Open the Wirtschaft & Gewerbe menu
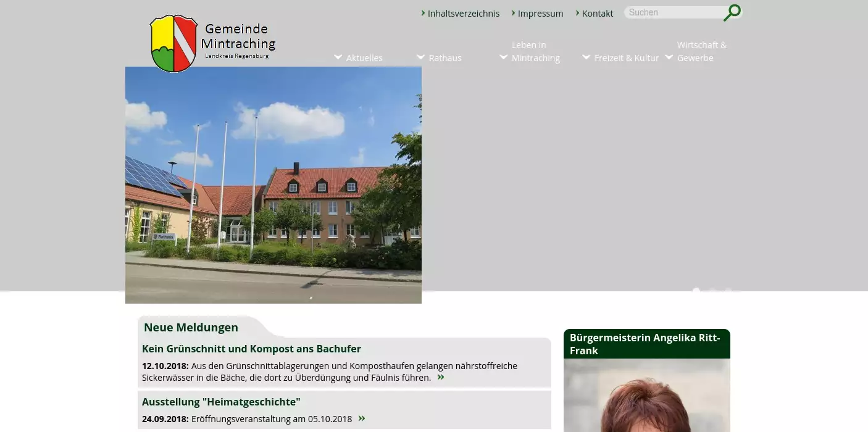 701,51
